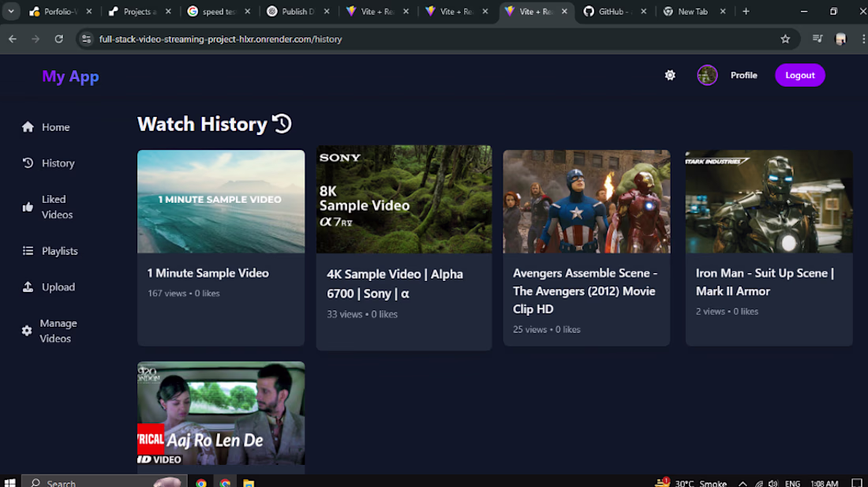Switch to the New Tab tab
Image resolution: width=868 pixels, height=487 pixels.
click(694, 11)
